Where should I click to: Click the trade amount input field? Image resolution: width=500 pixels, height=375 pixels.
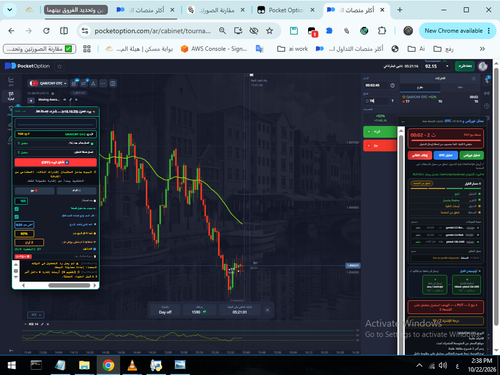tap(376, 101)
